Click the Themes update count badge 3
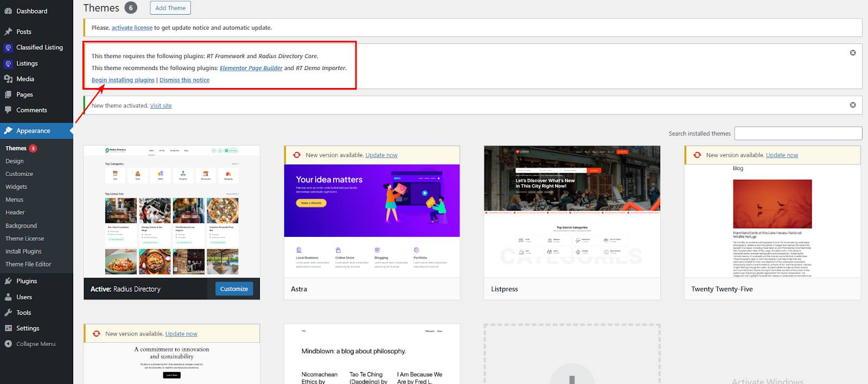The image size is (868, 384). pyautogui.click(x=33, y=148)
